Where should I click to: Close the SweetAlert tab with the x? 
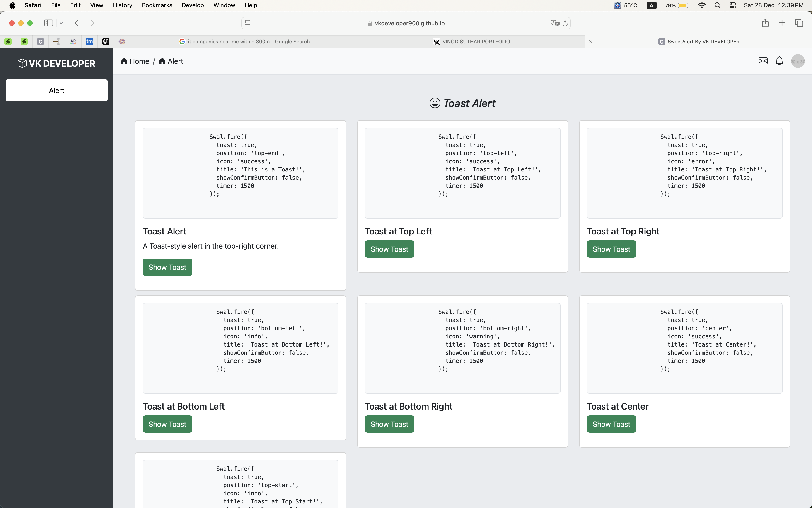[591, 42]
